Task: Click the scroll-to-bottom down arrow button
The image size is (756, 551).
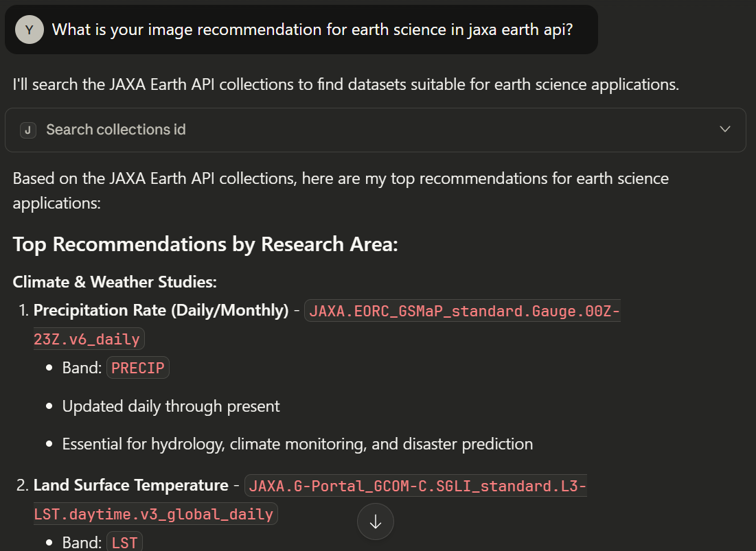Action: pyautogui.click(x=376, y=521)
